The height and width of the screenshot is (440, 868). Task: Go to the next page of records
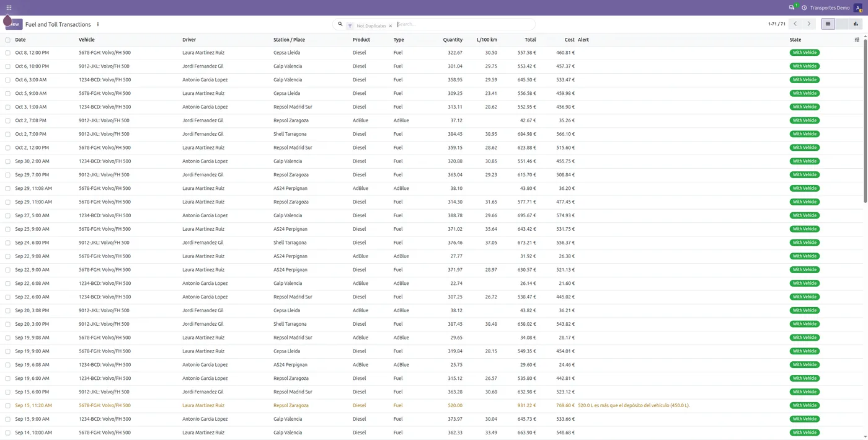point(808,24)
